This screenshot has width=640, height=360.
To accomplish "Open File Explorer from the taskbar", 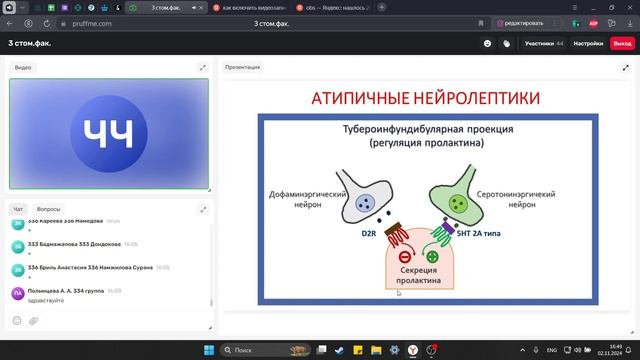I will 376,350.
